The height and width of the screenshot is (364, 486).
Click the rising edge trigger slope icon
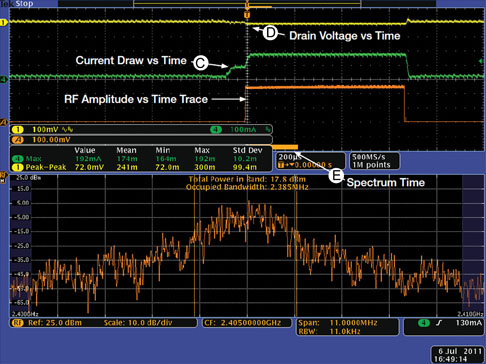[x=439, y=323]
